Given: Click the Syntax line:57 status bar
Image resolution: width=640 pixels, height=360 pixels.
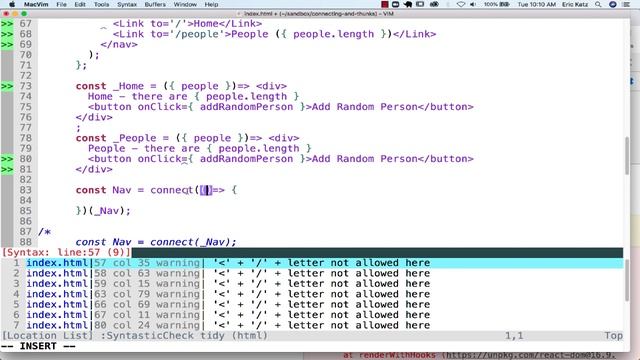Looking at the screenshot, I should (x=312, y=252).
